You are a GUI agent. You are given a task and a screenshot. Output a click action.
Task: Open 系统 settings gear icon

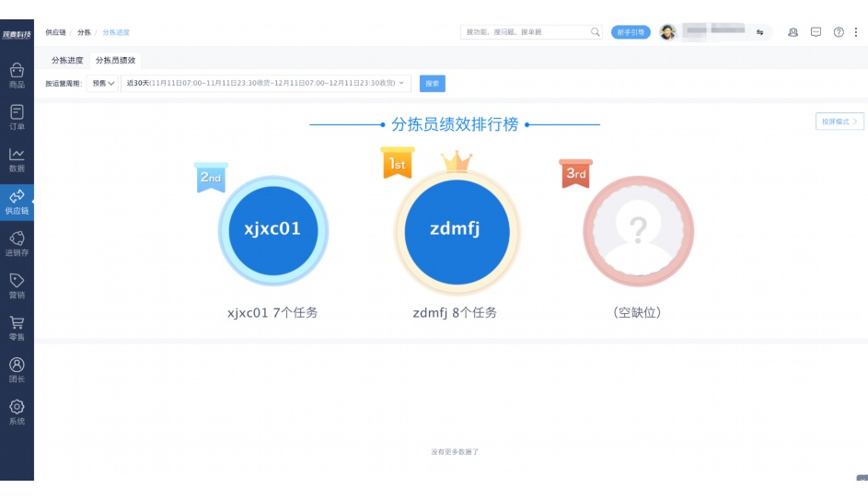(x=17, y=412)
